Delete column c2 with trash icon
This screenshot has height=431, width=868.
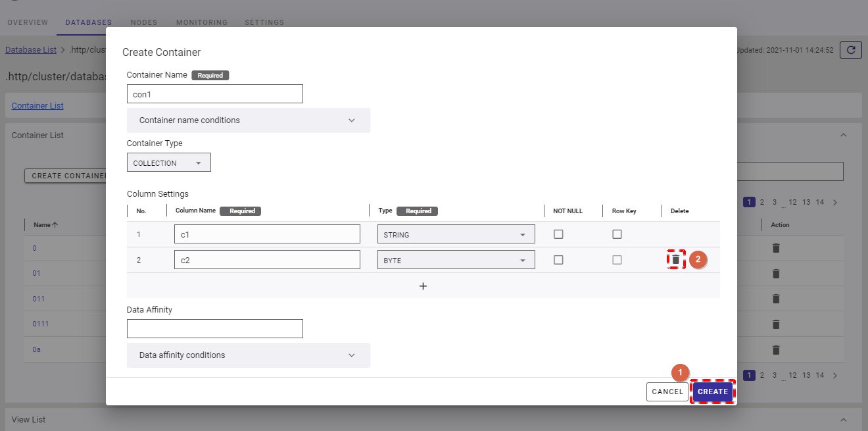click(x=675, y=260)
